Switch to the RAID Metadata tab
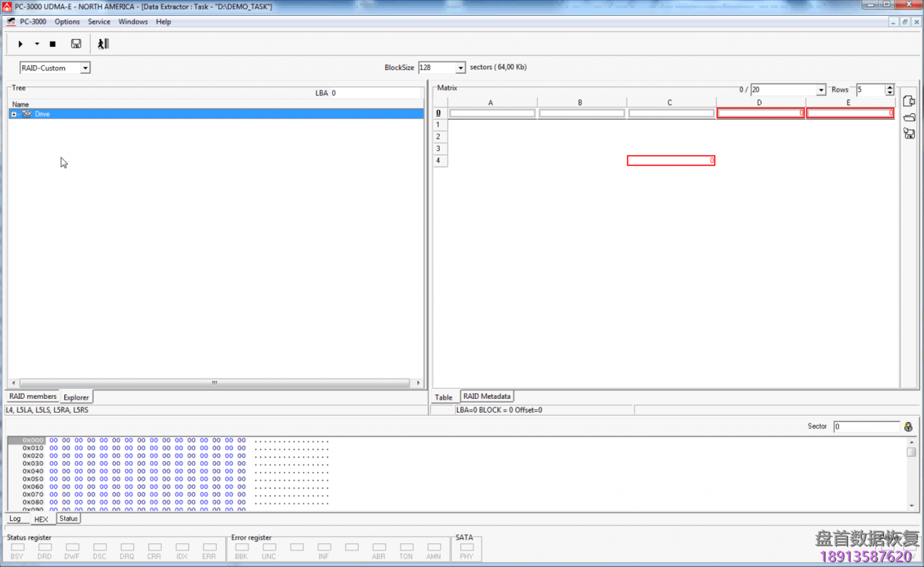The width and height of the screenshot is (924, 567). pyautogui.click(x=487, y=396)
